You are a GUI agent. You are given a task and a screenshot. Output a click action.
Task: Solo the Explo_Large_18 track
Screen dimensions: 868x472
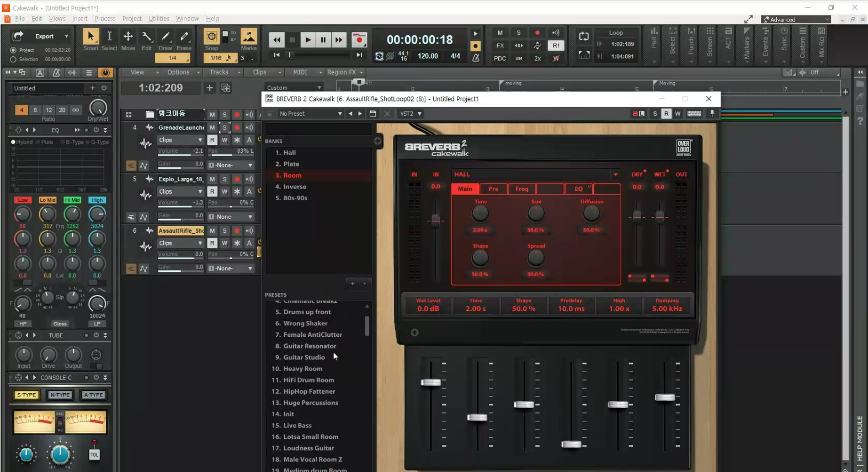(x=225, y=179)
